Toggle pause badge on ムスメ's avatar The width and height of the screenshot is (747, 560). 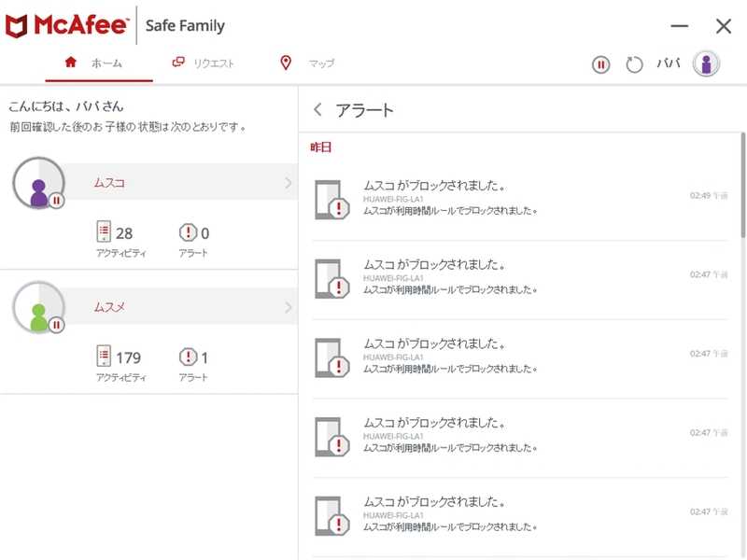[57, 325]
